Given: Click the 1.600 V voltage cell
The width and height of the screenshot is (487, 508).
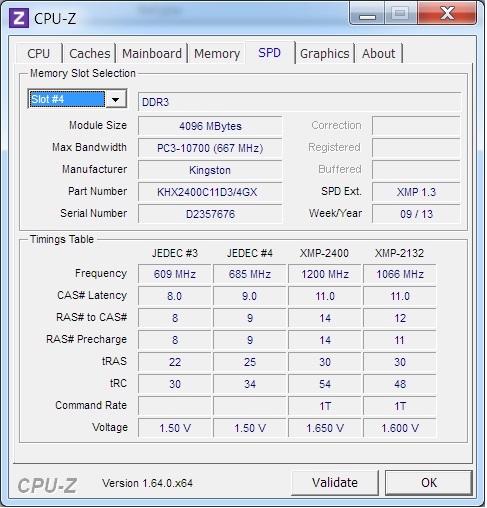Looking at the screenshot, I should pyautogui.click(x=400, y=428).
